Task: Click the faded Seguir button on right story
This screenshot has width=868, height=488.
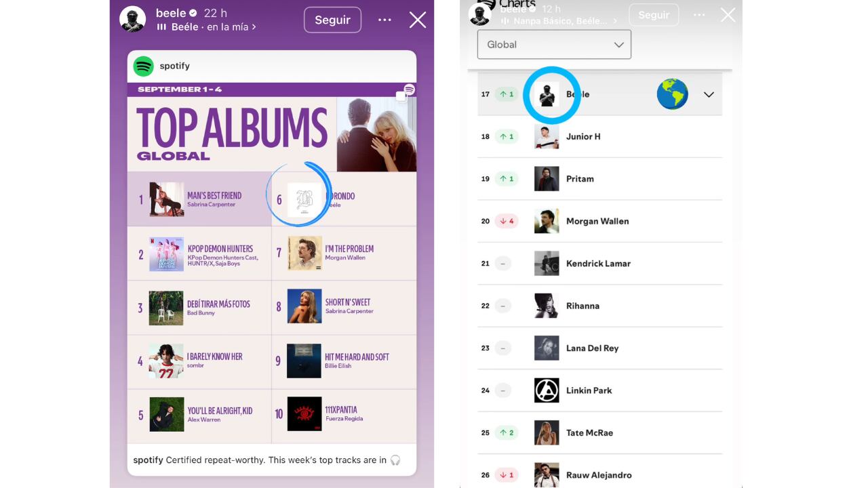Action: (654, 15)
